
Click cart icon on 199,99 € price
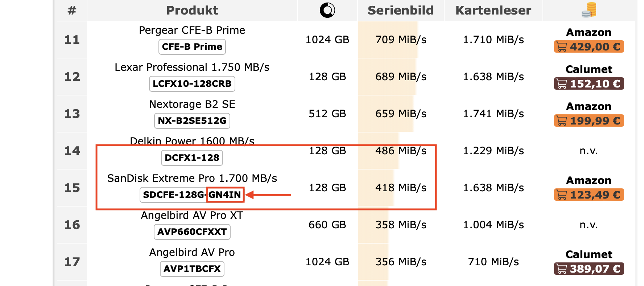(562, 121)
